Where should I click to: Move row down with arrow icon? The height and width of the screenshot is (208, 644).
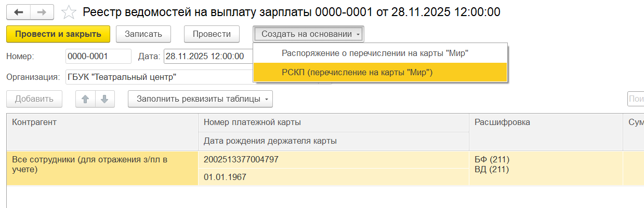point(104,99)
